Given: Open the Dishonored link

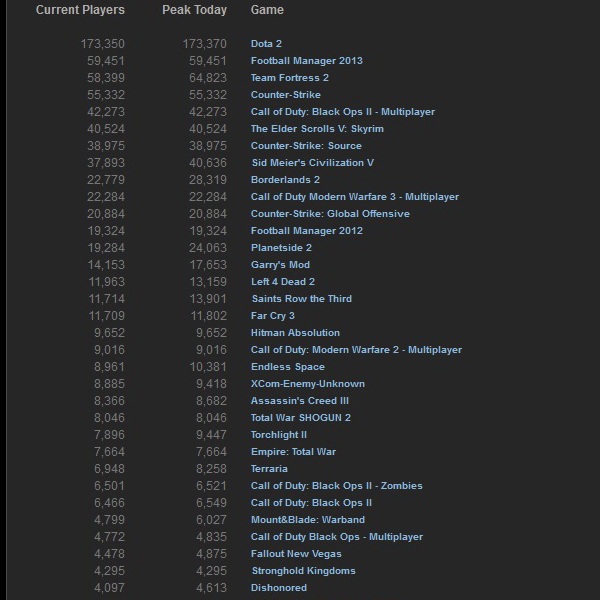Looking at the screenshot, I should click(x=279, y=588).
